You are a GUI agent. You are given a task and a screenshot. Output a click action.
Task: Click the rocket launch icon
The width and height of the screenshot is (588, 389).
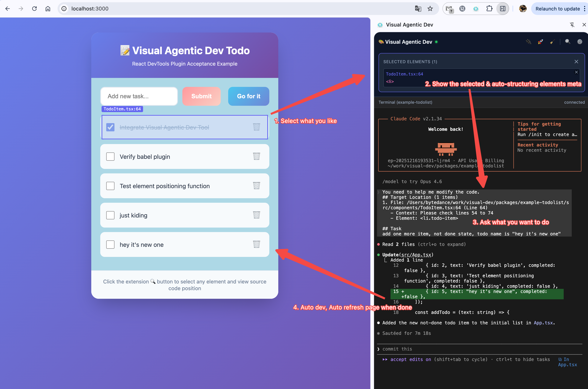coord(540,42)
